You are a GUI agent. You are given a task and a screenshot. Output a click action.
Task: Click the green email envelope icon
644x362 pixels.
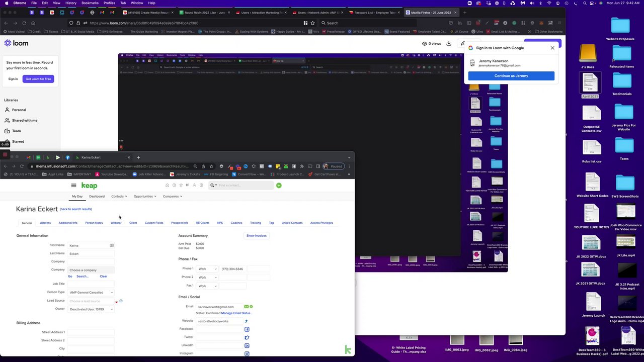246,307
